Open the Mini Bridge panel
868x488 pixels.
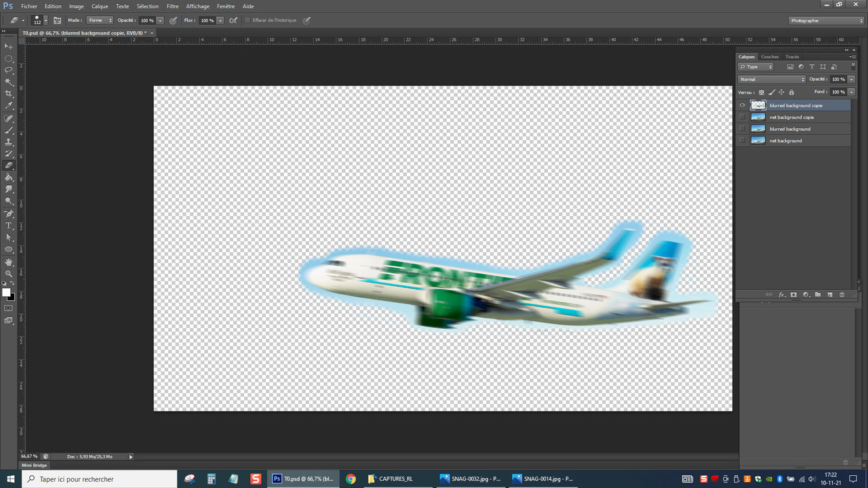[35, 465]
